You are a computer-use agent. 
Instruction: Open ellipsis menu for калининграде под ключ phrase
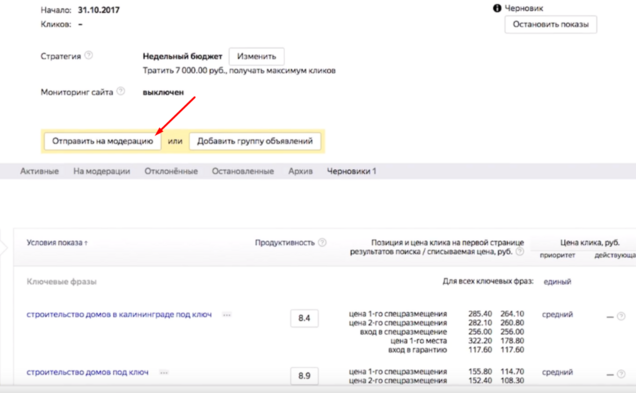(227, 315)
